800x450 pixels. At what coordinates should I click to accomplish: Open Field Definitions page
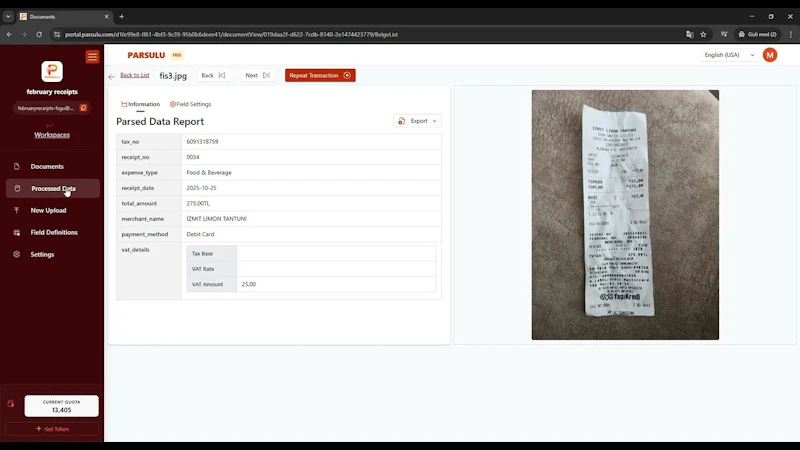click(x=54, y=232)
